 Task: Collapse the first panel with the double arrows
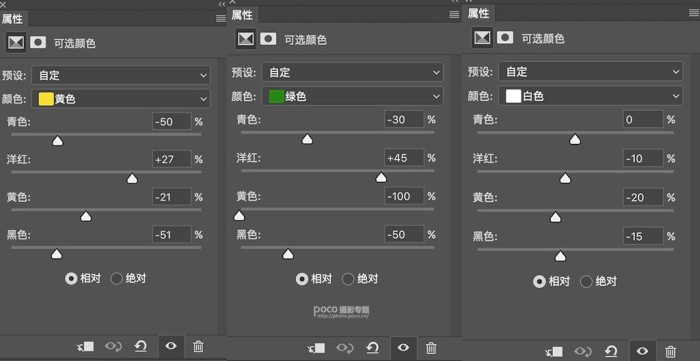pyautogui.click(x=222, y=4)
